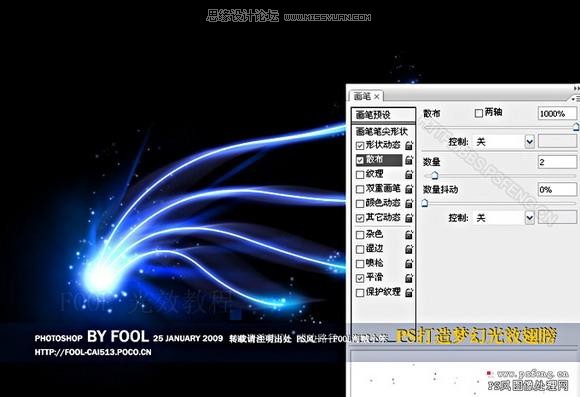Image resolution: width=580 pixels, height=397 pixels.
Task: Click the 数量 count slider handle
Action: pyautogui.click(x=435, y=175)
